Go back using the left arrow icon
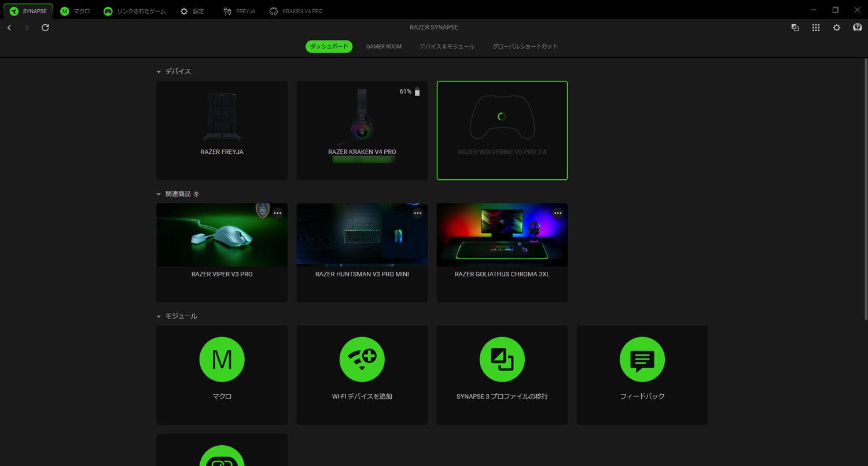Screen dimensions: 868x466 pyautogui.click(x=9, y=28)
